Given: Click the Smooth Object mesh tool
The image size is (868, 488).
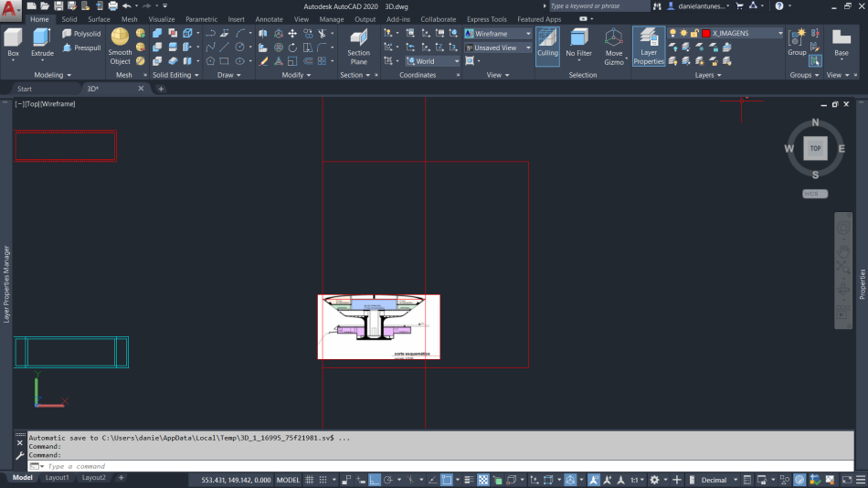Looking at the screenshot, I should 120,47.
